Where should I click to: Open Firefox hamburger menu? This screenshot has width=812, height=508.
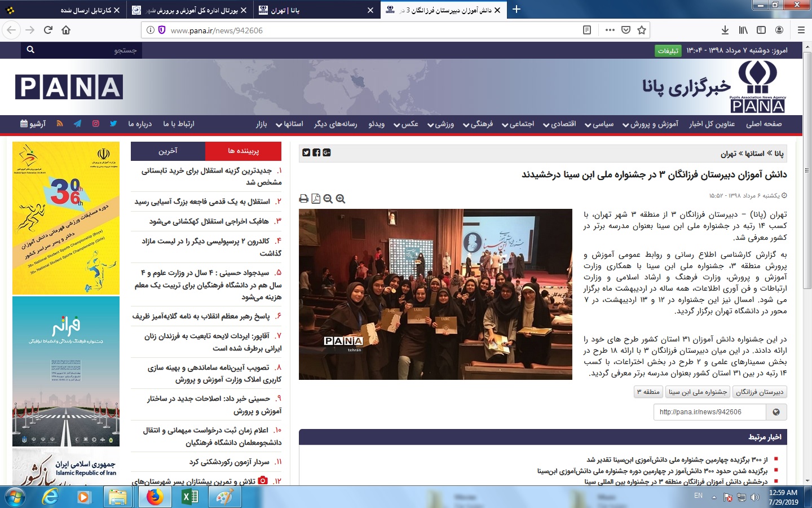click(x=801, y=30)
